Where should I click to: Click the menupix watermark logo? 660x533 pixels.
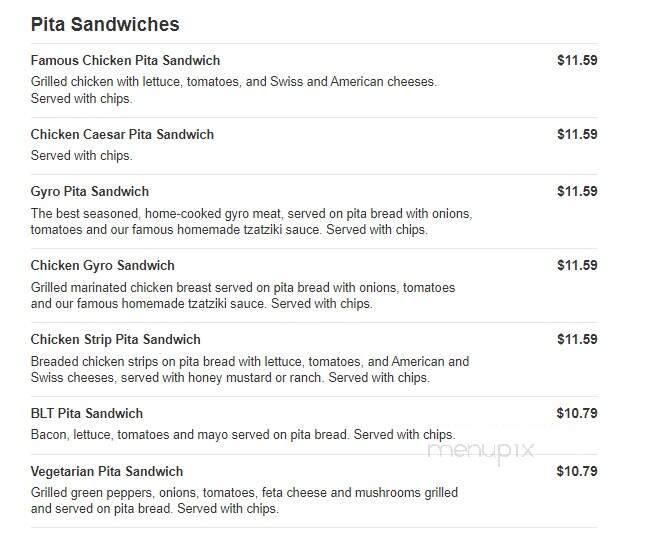coord(481,452)
